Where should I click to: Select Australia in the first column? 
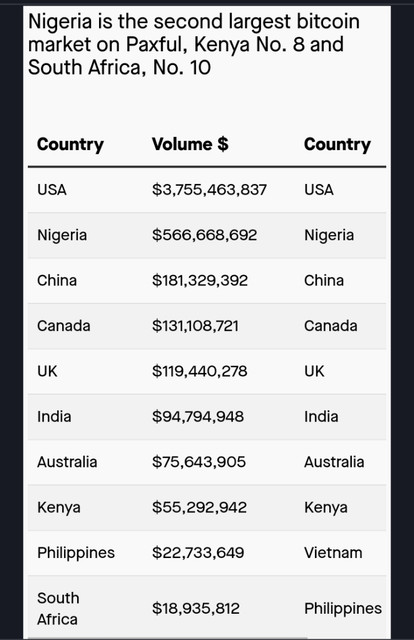(67, 462)
